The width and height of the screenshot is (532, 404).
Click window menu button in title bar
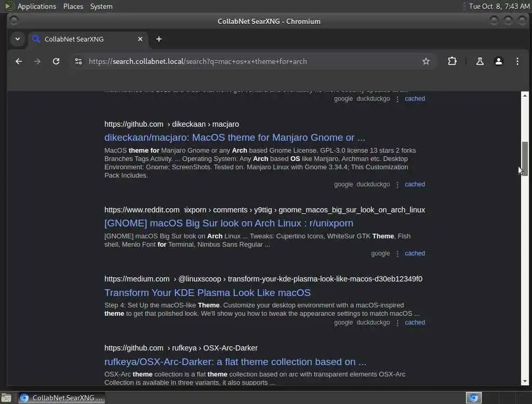pyautogui.click(x=14, y=21)
